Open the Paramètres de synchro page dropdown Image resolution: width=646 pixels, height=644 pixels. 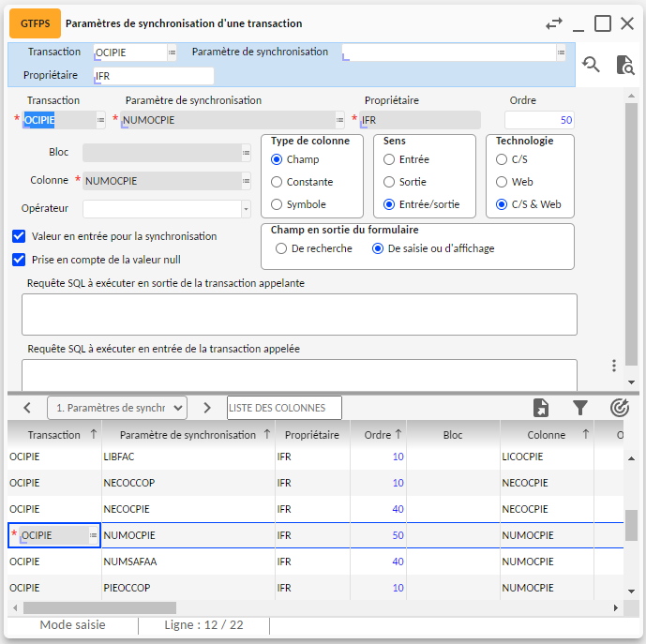point(117,408)
